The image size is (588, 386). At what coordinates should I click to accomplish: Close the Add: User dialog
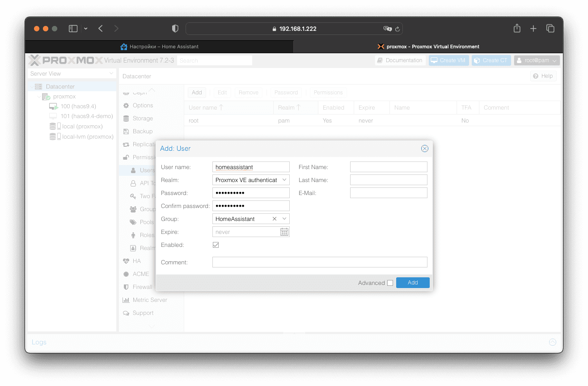click(425, 148)
